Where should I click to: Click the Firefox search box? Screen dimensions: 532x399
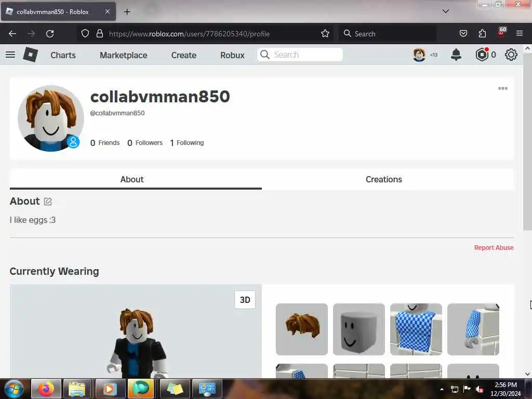388,34
